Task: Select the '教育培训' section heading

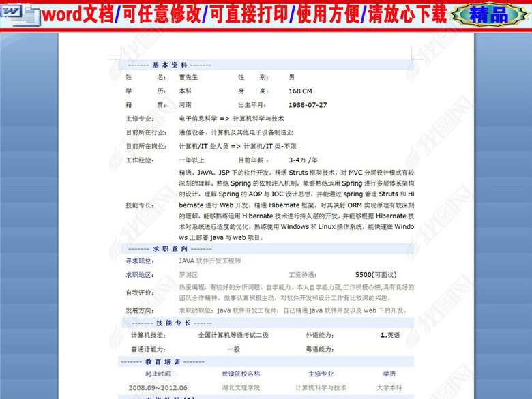Action: 163,362
